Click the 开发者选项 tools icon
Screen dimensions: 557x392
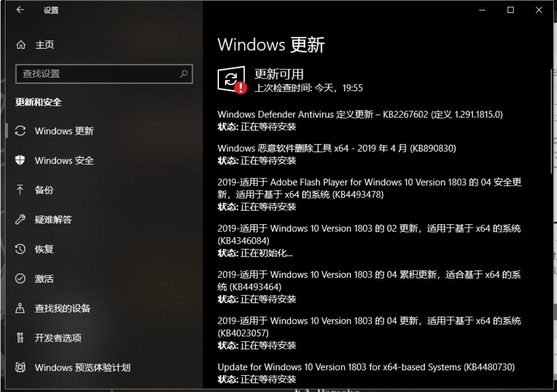(x=20, y=337)
